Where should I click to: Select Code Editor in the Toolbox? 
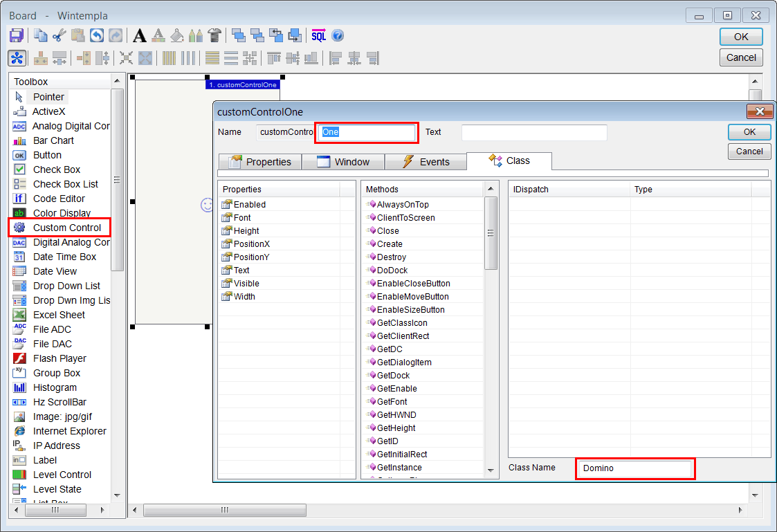59,199
